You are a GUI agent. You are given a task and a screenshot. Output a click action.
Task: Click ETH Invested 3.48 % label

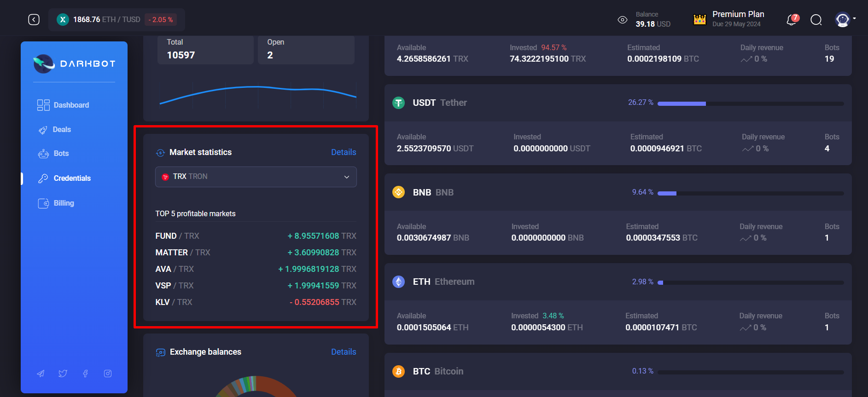tap(537, 316)
